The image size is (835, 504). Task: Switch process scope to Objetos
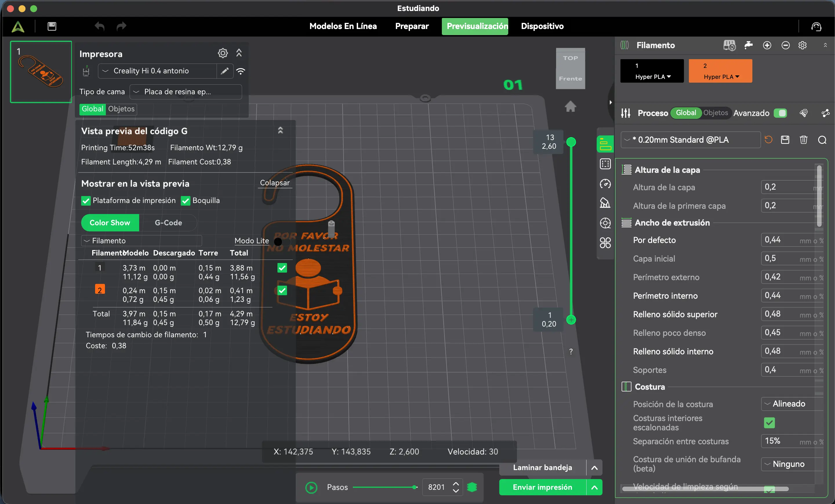click(x=715, y=113)
